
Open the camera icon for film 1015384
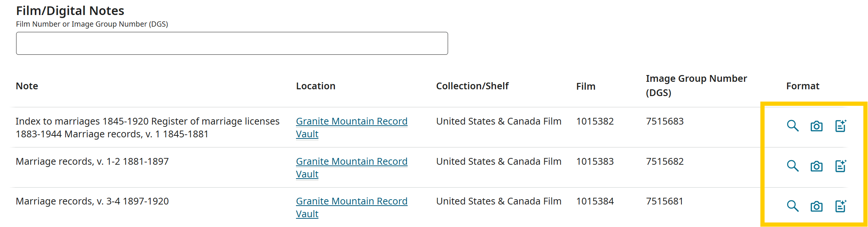(x=816, y=206)
